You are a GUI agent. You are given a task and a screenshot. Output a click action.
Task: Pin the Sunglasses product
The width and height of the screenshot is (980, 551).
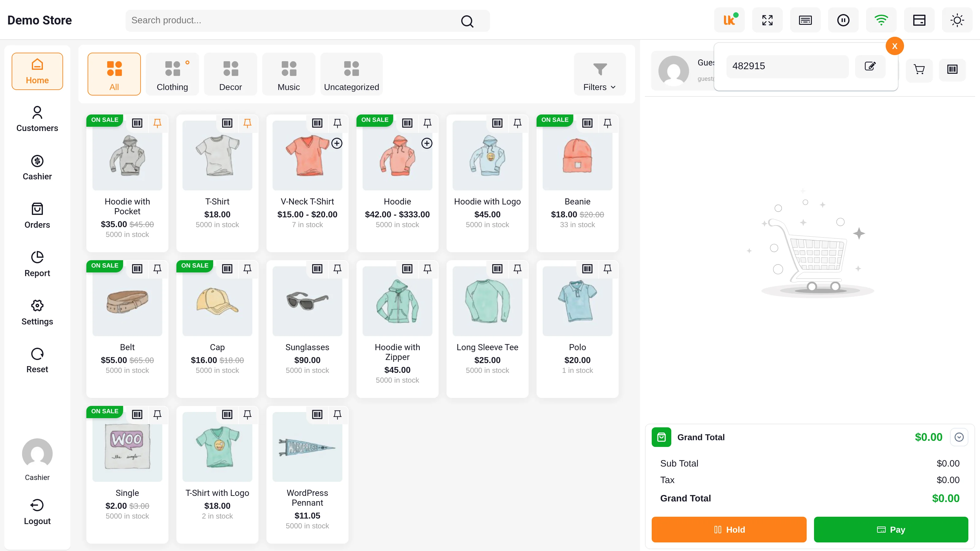click(x=337, y=269)
